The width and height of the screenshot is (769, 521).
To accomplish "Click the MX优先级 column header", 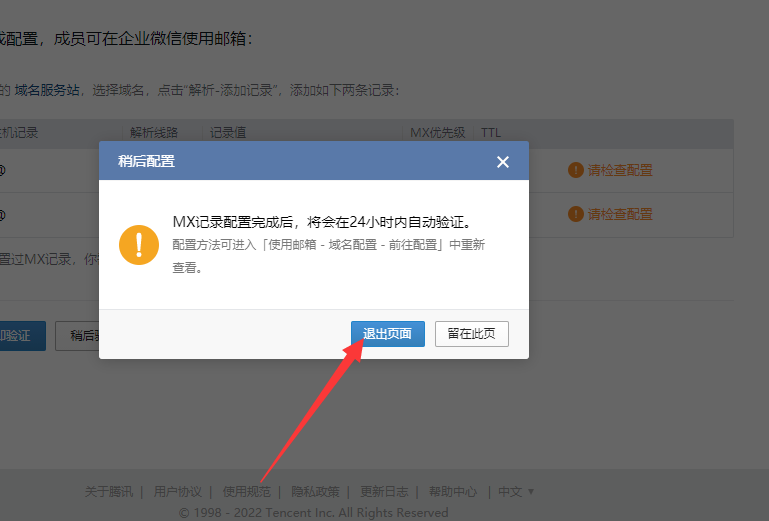I will (x=437, y=132).
